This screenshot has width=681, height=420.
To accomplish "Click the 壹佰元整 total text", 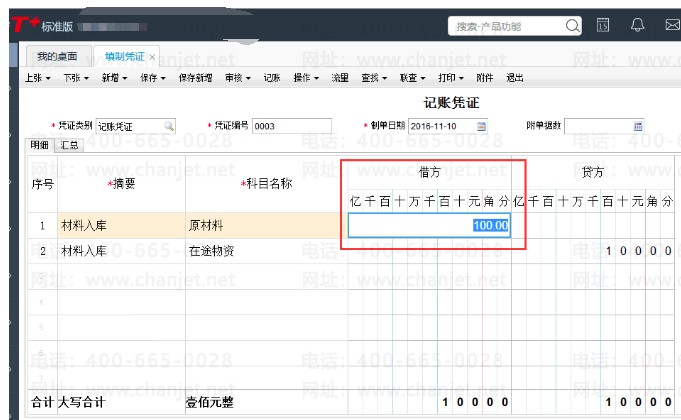I will point(210,402).
